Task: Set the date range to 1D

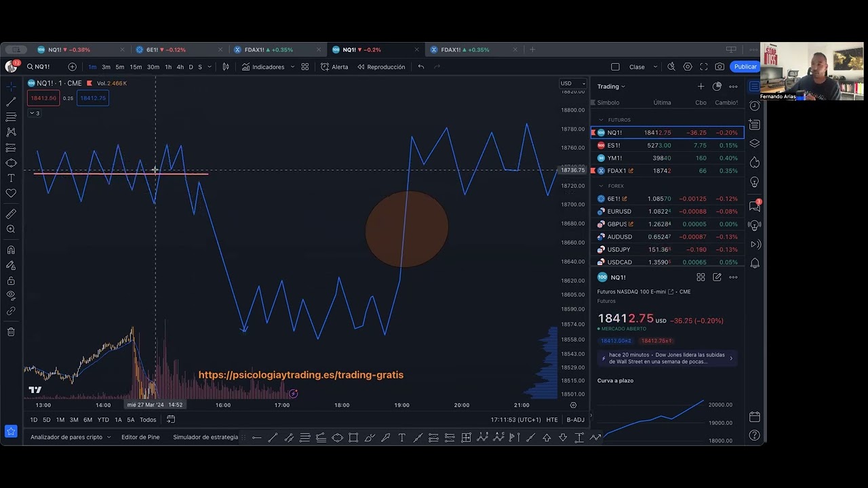Action: coord(34,420)
